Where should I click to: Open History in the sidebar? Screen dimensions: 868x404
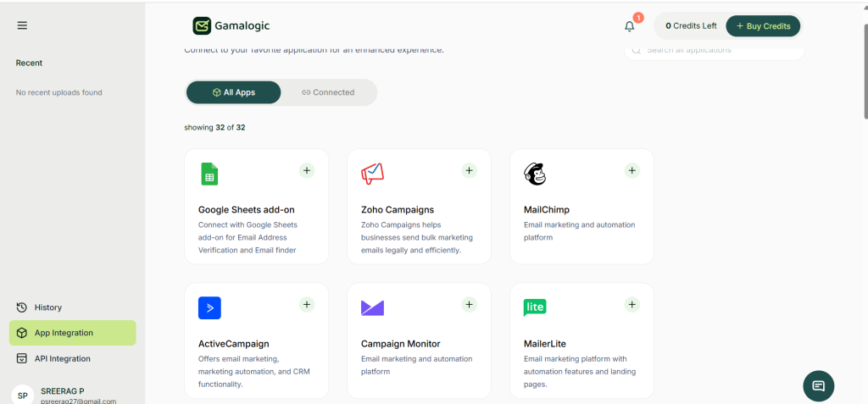pyautogui.click(x=73, y=307)
